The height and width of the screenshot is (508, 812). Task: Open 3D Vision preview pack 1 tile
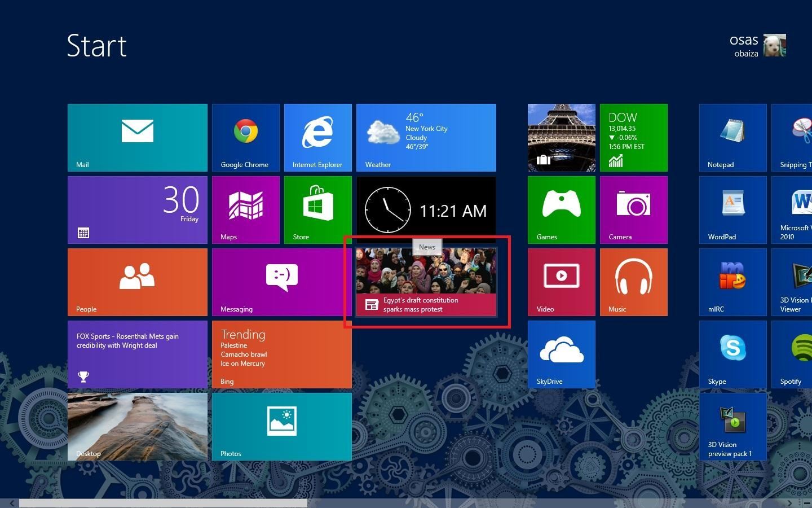tap(733, 427)
